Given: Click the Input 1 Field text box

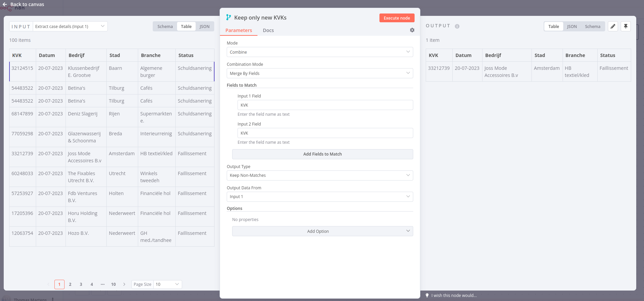Looking at the screenshot, I should (x=325, y=105).
